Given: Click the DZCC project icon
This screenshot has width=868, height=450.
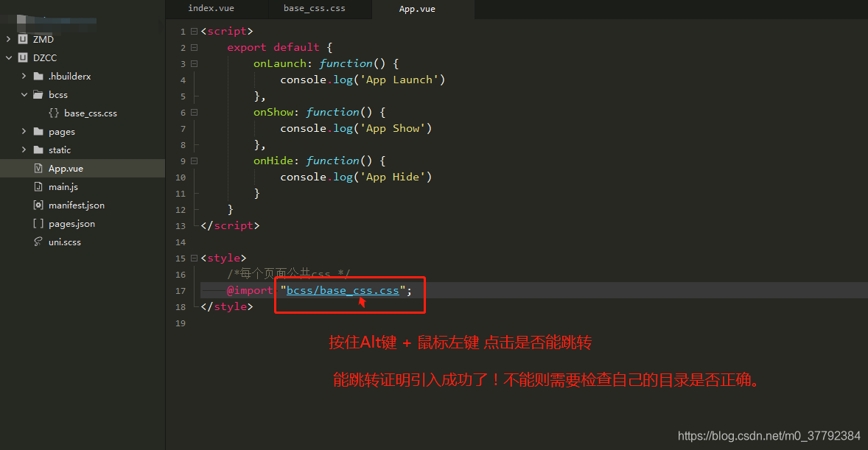Looking at the screenshot, I should point(23,57).
